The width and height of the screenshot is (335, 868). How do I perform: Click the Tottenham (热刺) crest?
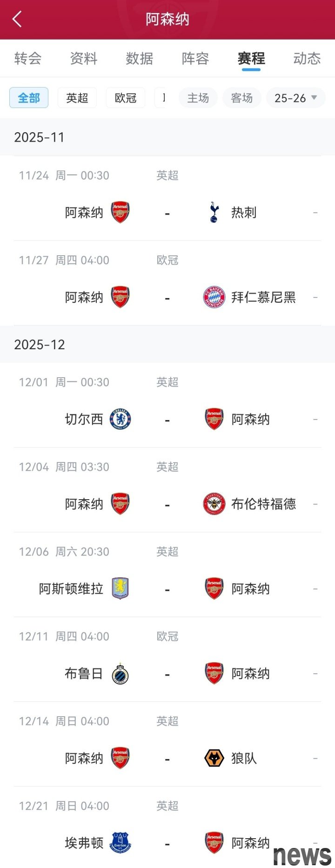coord(214,212)
